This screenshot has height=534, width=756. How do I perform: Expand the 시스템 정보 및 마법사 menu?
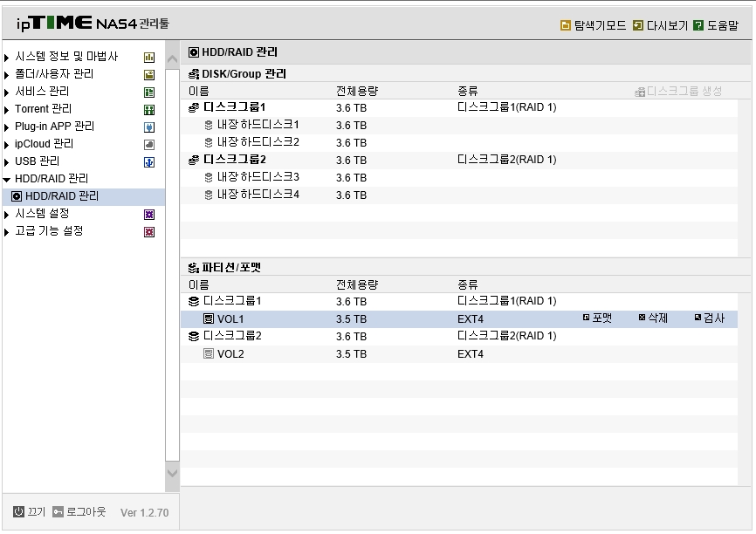pos(6,58)
